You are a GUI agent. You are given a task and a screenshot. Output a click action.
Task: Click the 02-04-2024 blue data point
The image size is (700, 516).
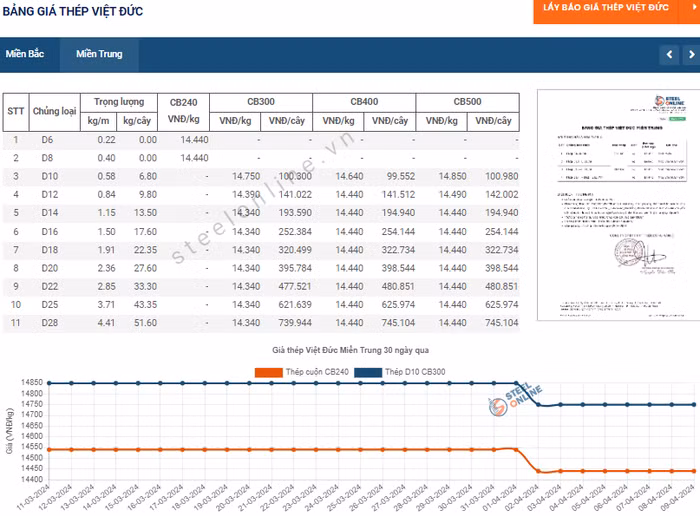(538, 405)
